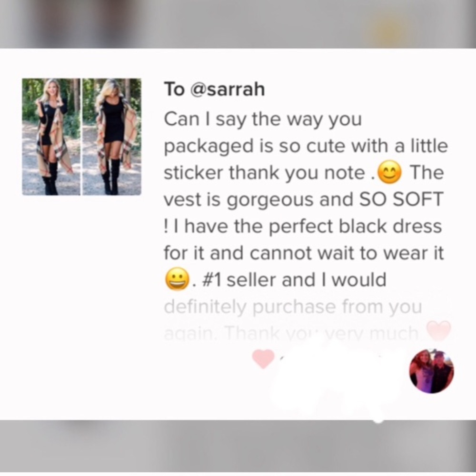Image resolution: width=476 pixels, height=476 pixels.
Task: Click the 'To' label before the mention
Action: 174,89
